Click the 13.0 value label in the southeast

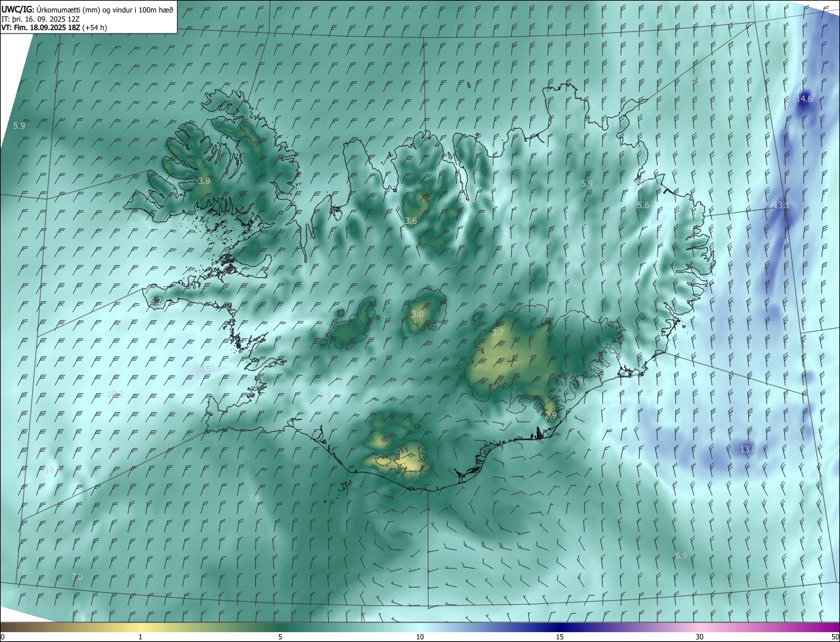[748, 449]
